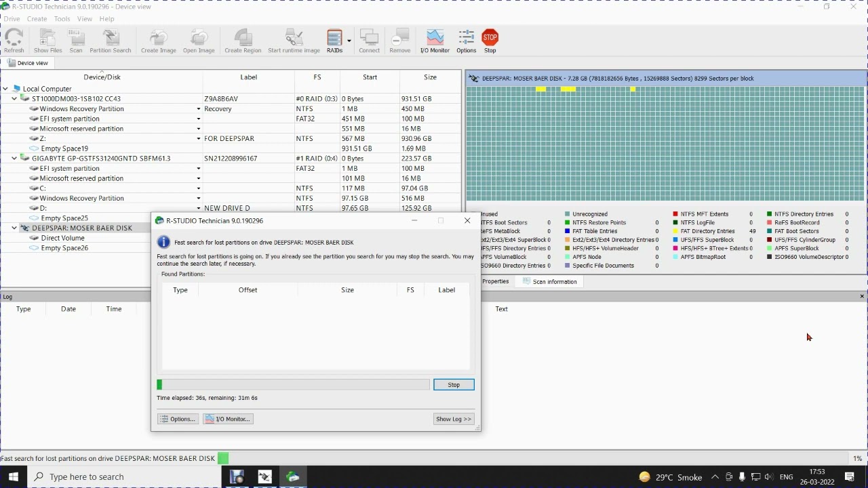The image size is (868, 488).
Task: Close the fast search dialog
Action: click(x=467, y=220)
